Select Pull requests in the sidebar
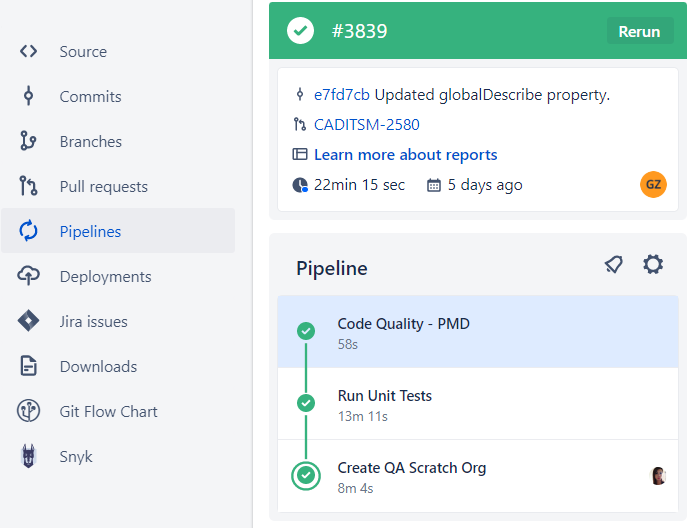687x528 pixels. (118, 186)
